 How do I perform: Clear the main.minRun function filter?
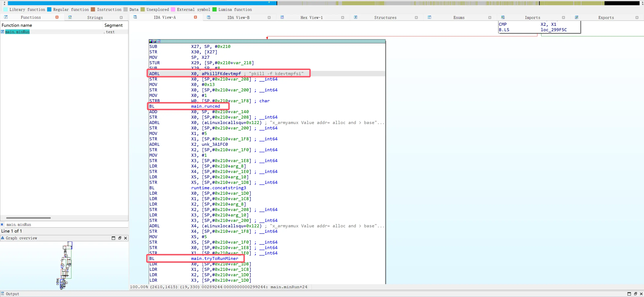[2, 225]
